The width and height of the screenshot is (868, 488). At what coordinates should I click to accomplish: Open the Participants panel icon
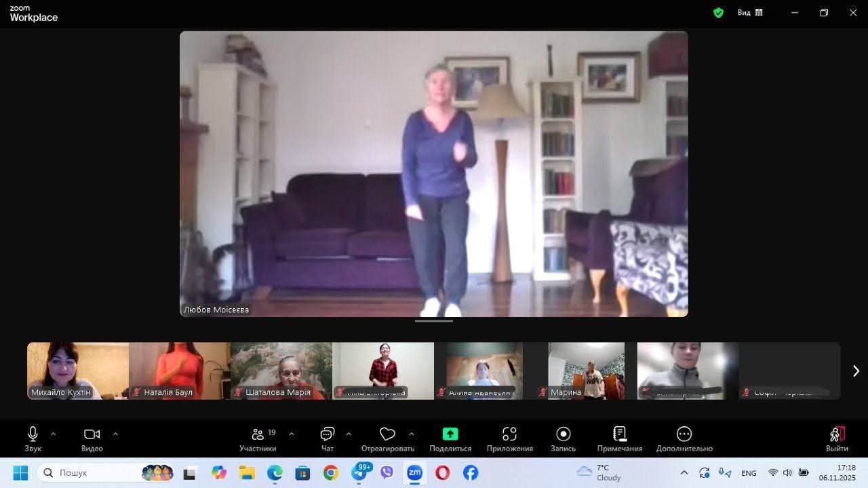pos(258,434)
